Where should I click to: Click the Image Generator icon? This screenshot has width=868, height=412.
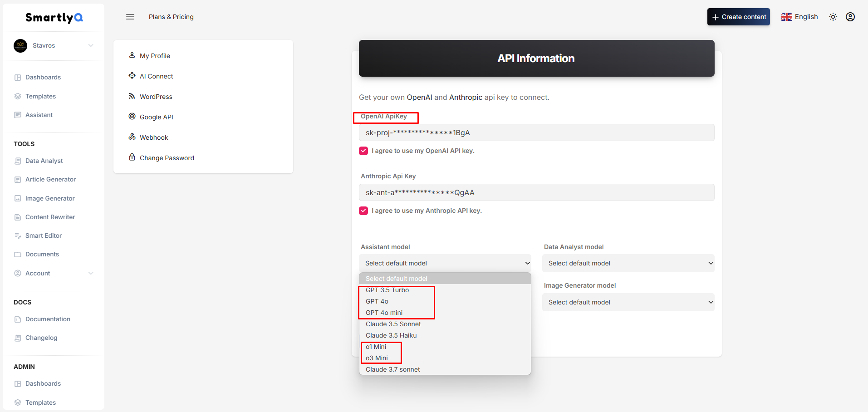[18, 199]
